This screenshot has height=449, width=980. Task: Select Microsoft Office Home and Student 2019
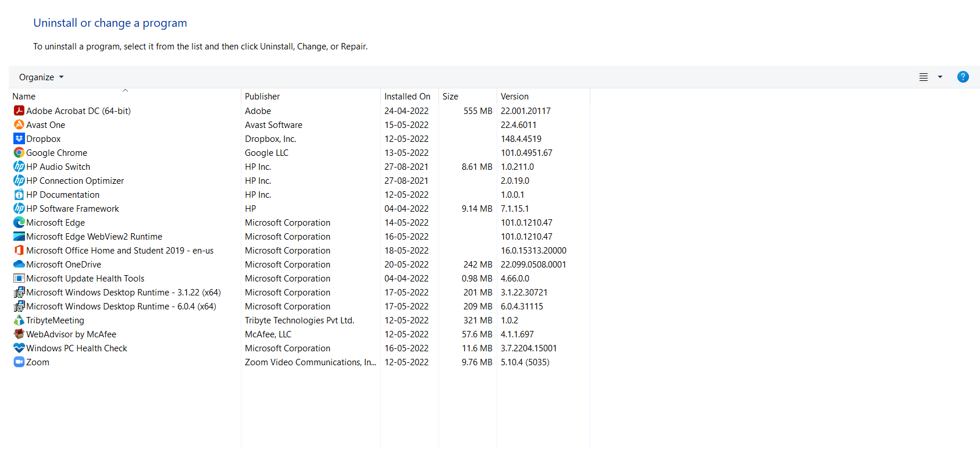(120, 250)
